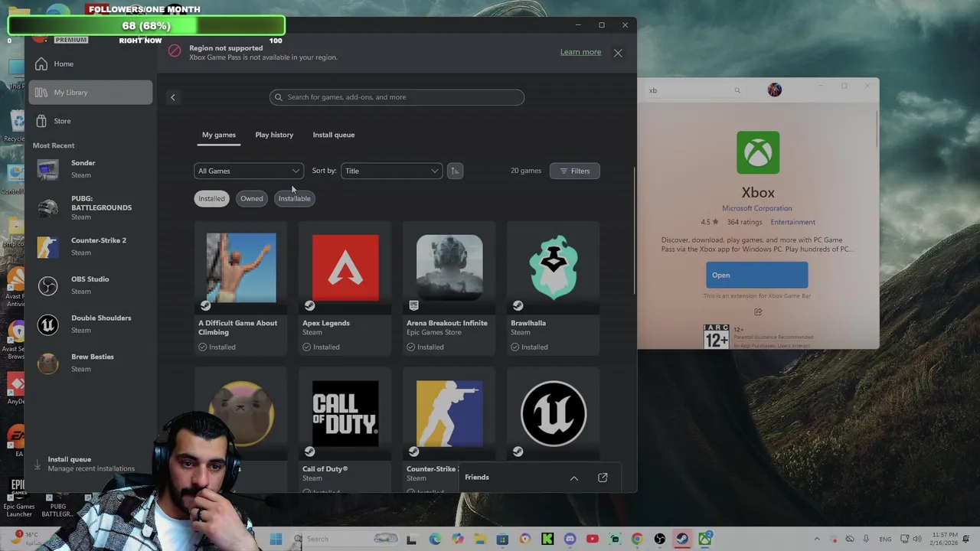Expand the All Games dropdown

point(249,171)
